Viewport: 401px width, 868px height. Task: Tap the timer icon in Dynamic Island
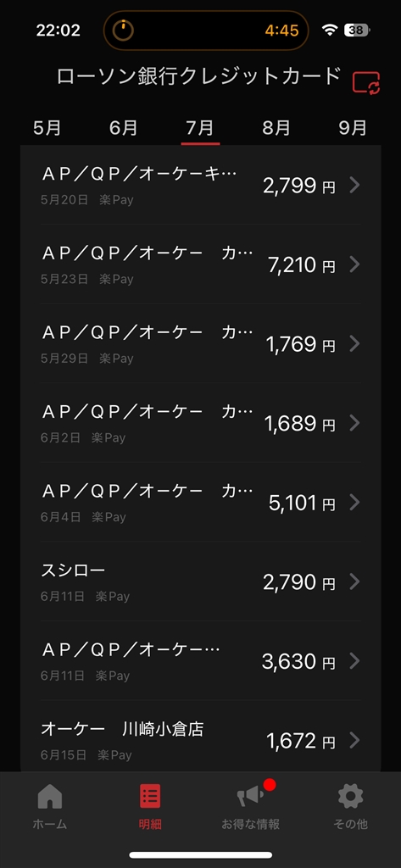coord(123,31)
